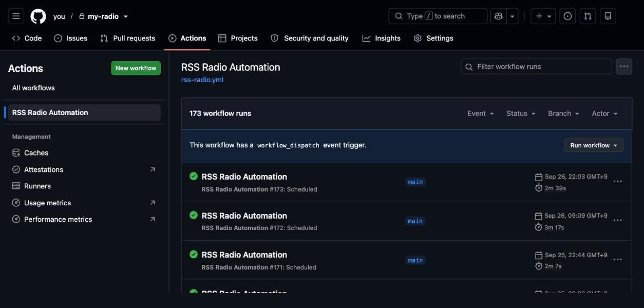The image size is (644, 308).
Task: Click the Performance metrics external link arrow
Action: [x=153, y=219]
